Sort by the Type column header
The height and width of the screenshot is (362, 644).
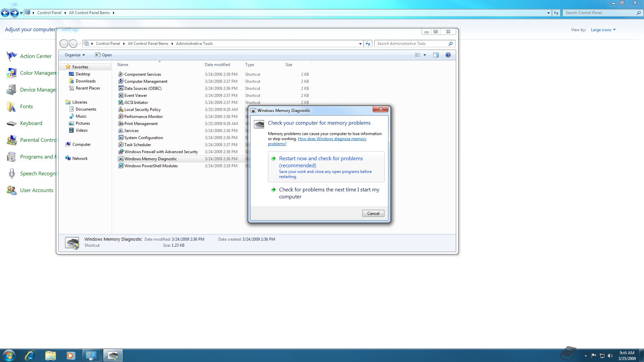[263, 65]
